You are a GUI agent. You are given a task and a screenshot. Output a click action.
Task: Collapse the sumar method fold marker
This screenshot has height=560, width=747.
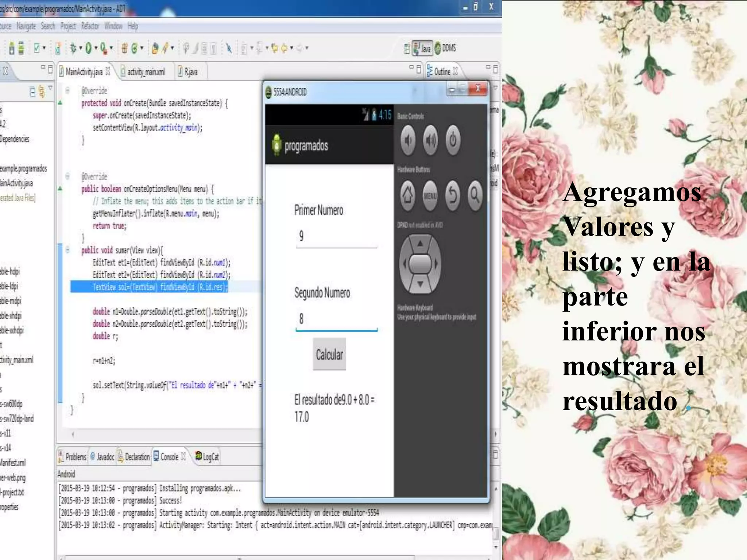67,250
